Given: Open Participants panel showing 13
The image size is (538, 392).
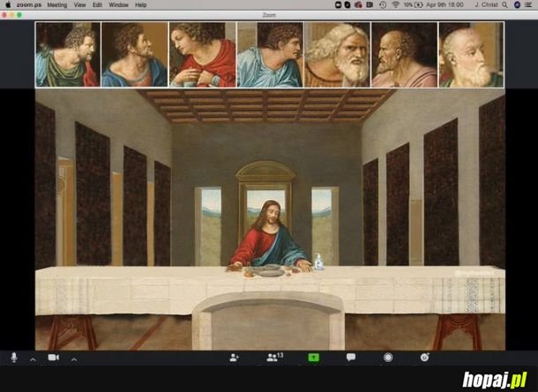Looking at the screenshot, I should point(275,358).
